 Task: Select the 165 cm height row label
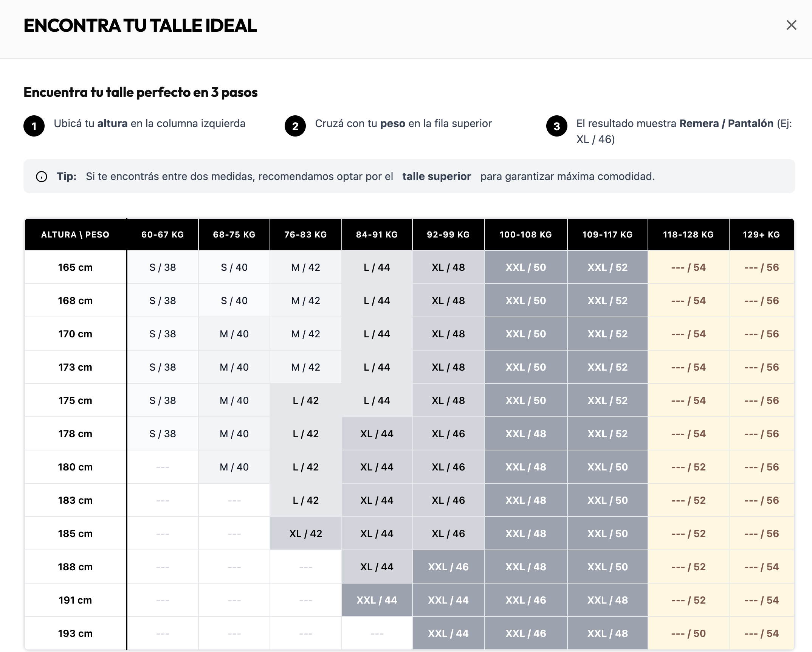[75, 267]
